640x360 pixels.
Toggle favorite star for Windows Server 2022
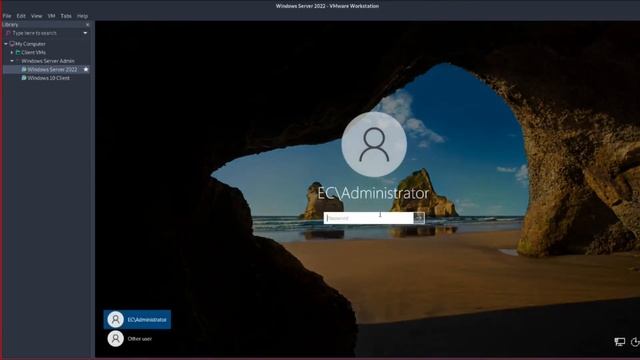(86, 69)
